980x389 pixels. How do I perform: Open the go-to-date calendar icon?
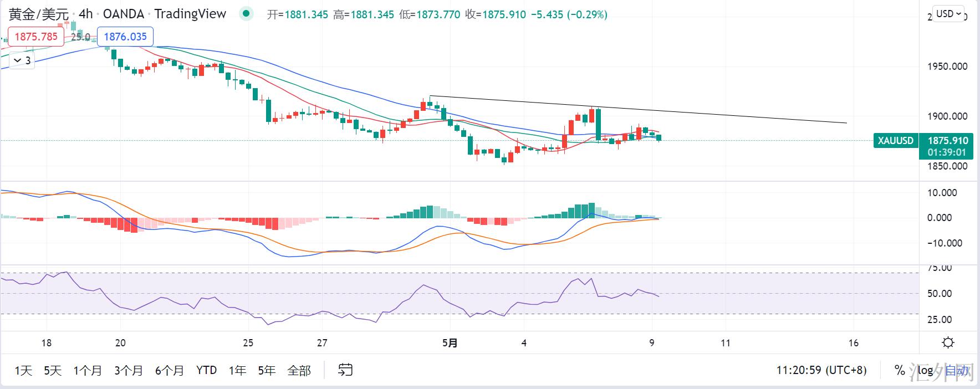(345, 370)
